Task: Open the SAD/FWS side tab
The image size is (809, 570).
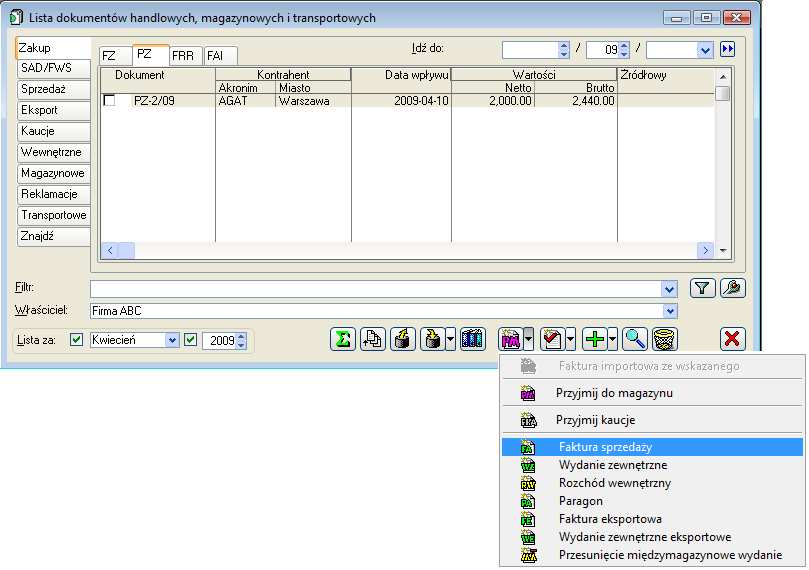Action: (x=54, y=68)
